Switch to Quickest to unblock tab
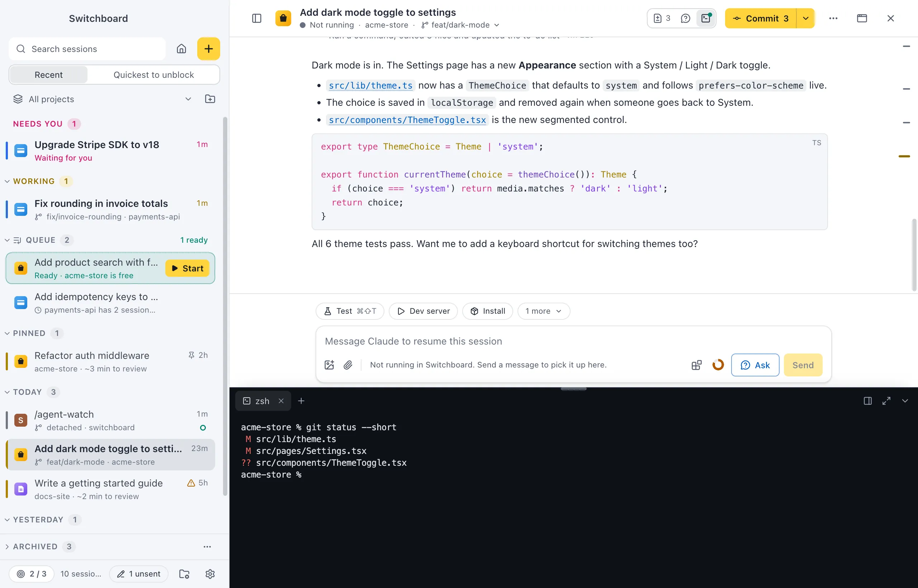The image size is (918, 588). click(x=153, y=75)
